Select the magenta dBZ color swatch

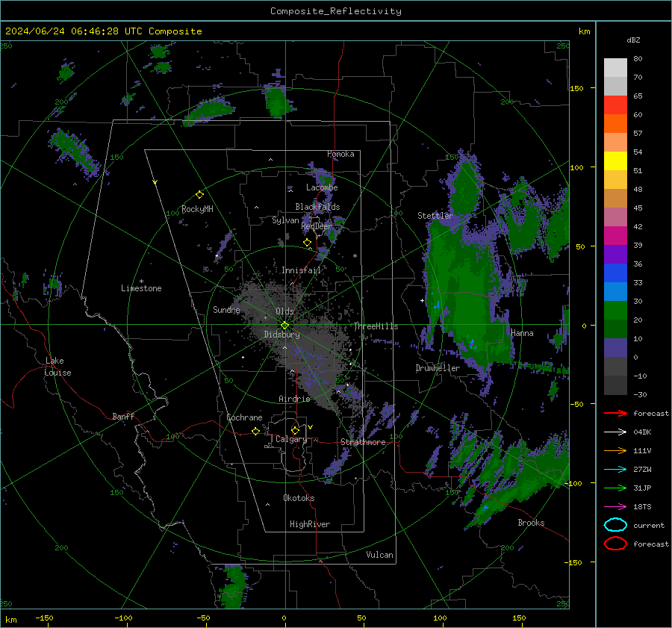click(615, 235)
